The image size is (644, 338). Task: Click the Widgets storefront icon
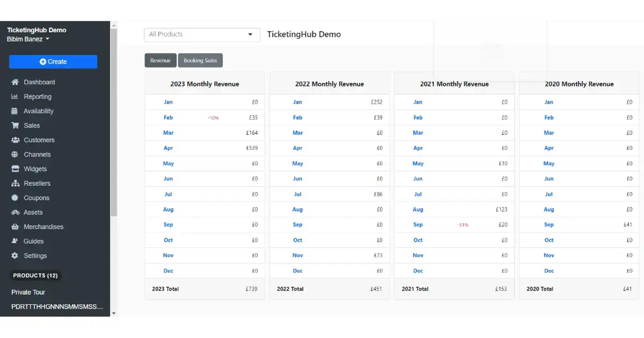(x=15, y=169)
